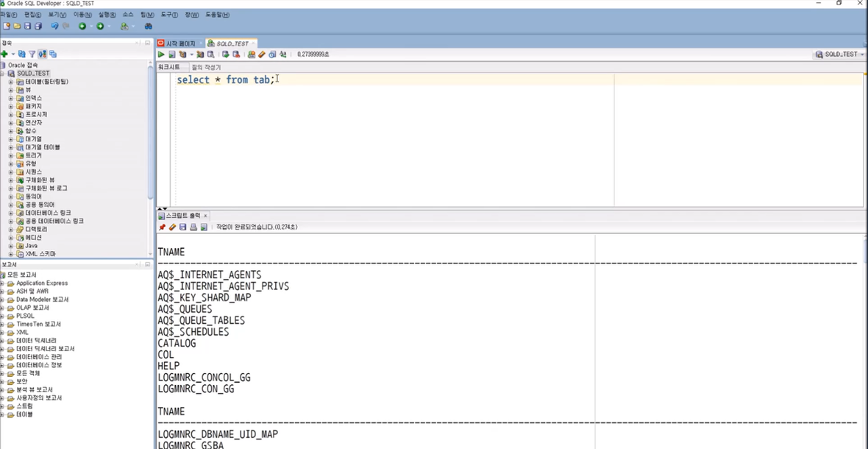Screen dimensions: 868x449
Task: Click the Run Script icon in worksheet toolbar
Action: coord(172,54)
